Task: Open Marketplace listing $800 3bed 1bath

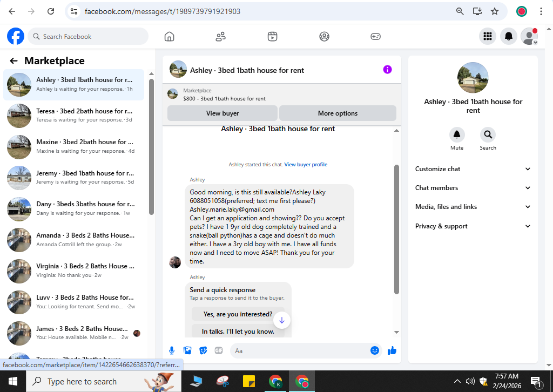Action: pyautogui.click(x=282, y=94)
